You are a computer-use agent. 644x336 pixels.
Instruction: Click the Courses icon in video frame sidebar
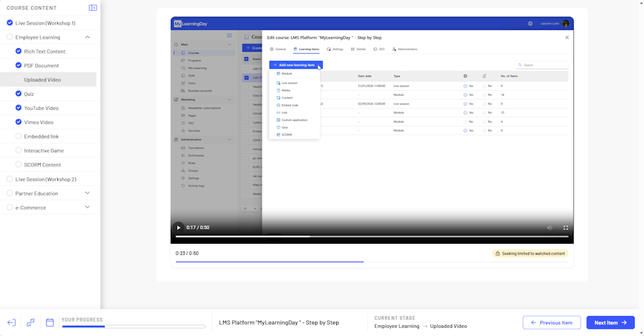(x=183, y=53)
